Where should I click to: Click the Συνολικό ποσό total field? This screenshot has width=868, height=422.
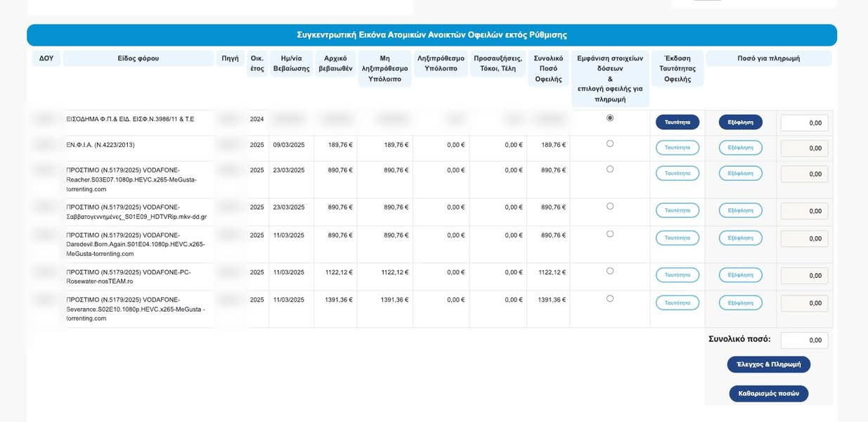click(x=804, y=340)
